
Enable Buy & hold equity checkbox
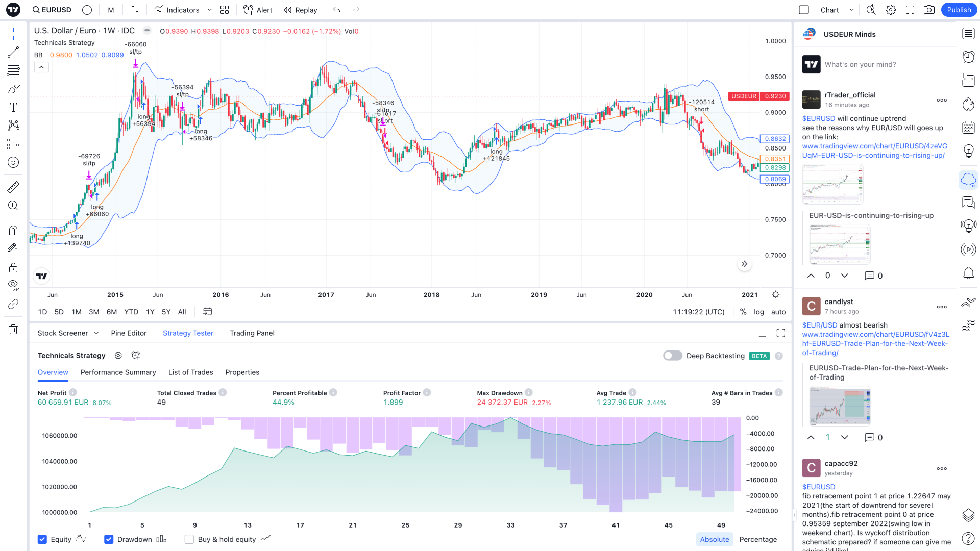click(x=189, y=539)
